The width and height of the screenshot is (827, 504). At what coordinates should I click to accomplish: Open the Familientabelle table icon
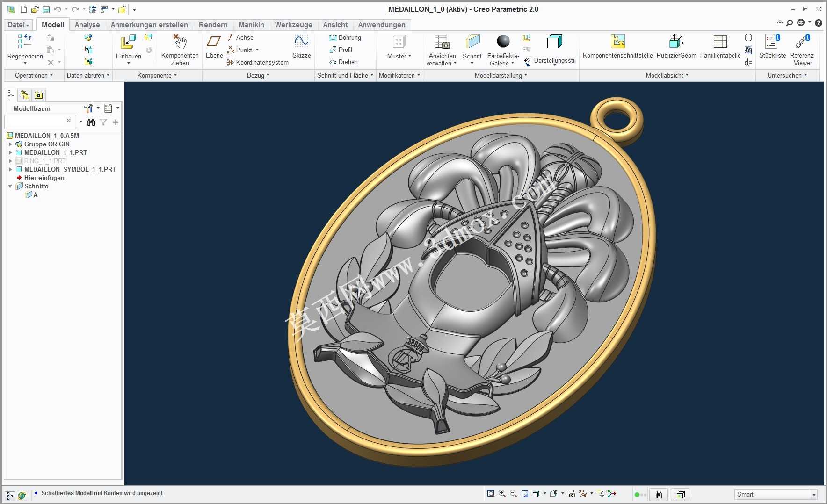click(720, 41)
